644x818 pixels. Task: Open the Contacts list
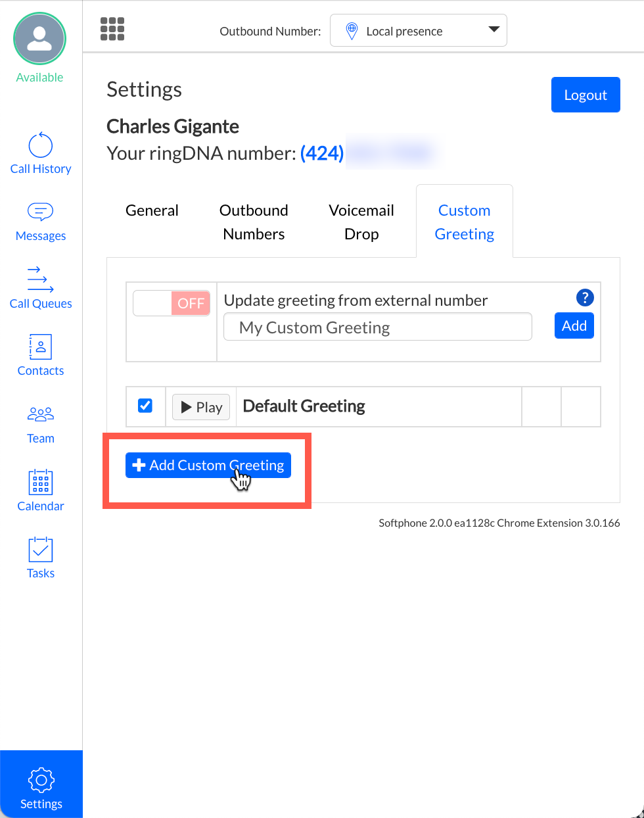coord(41,356)
